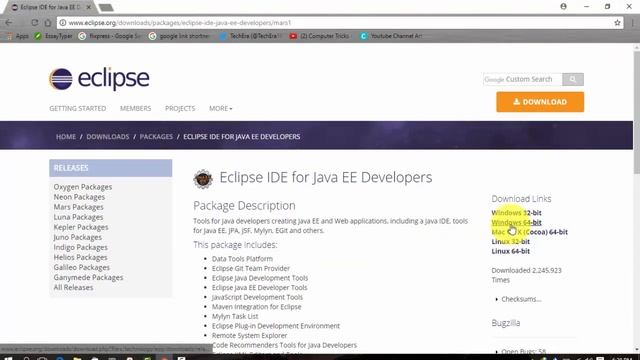View site information icon in address bar
This screenshot has width=640, height=360.
(x=63, y=23)
